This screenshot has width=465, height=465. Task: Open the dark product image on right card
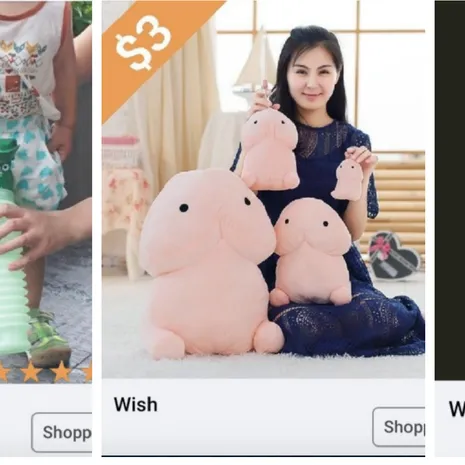450,190
